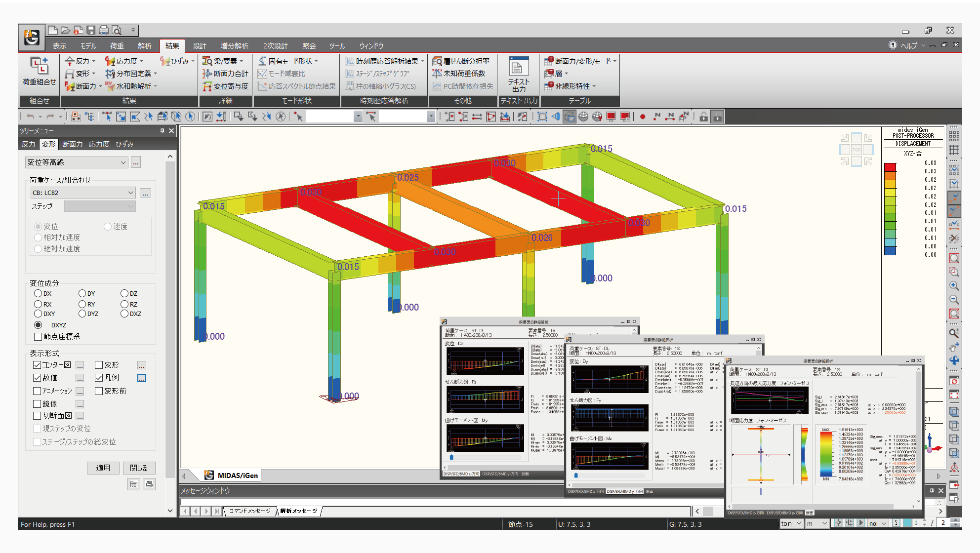Uncheck the 数値 values checkbox
The image size is (980, 553).
coord(37,378)
